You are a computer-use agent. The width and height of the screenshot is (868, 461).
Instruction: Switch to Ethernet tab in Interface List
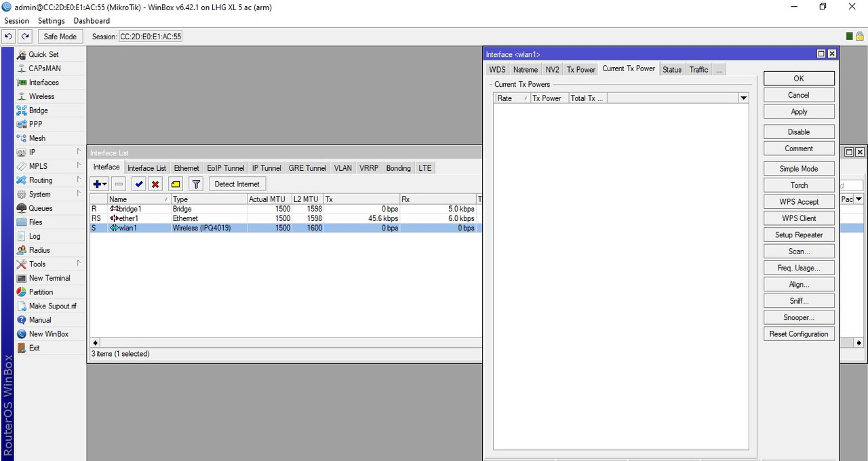click(x=186, y=168)
